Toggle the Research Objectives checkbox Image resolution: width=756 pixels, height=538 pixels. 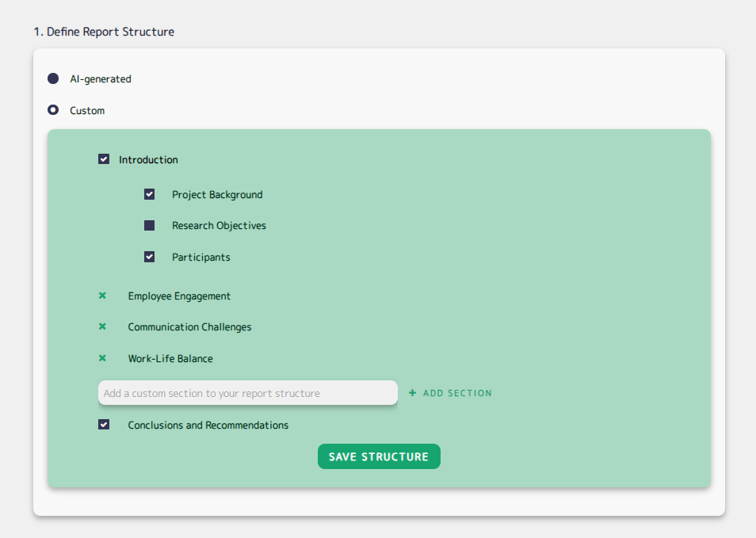tap(150, 225)
